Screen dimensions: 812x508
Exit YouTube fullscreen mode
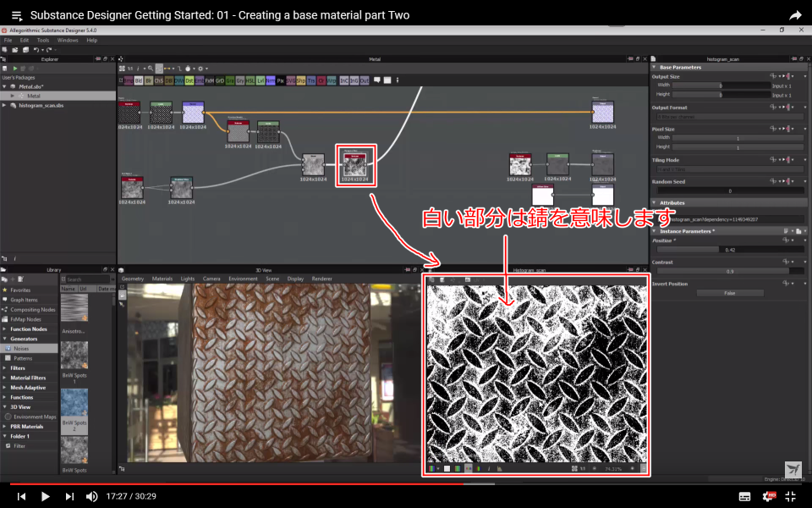click(790, 496)
